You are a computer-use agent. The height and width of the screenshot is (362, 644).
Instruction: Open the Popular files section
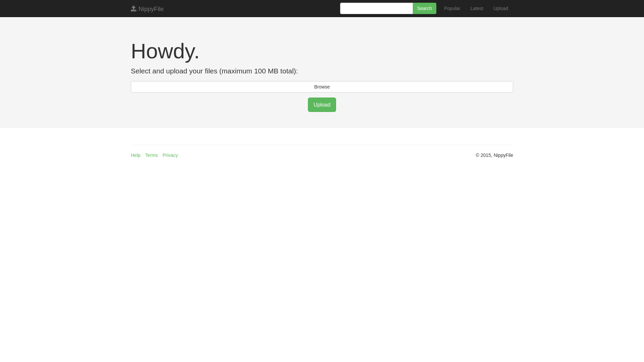click(x=452, y=8)
